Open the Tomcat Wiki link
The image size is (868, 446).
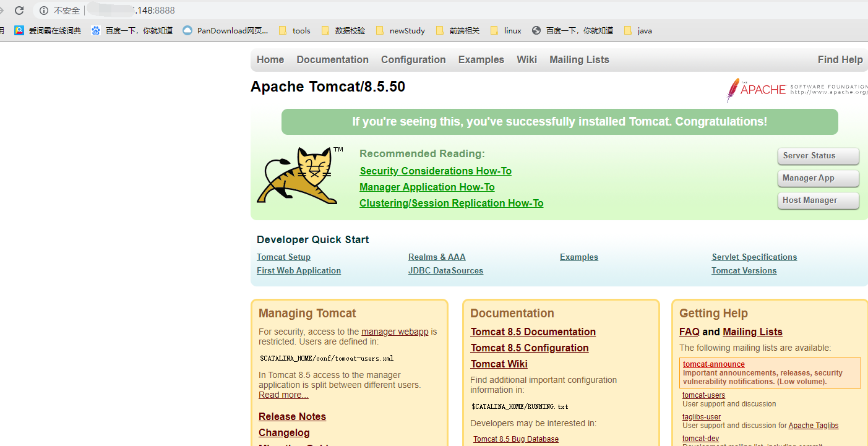[x=499, y=364]
